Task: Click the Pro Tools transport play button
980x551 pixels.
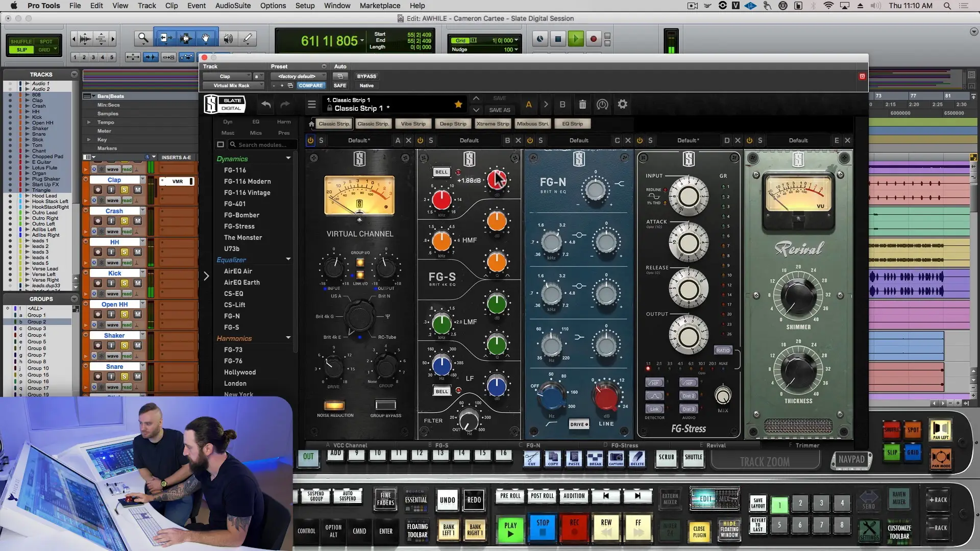Action: point(576,39)
